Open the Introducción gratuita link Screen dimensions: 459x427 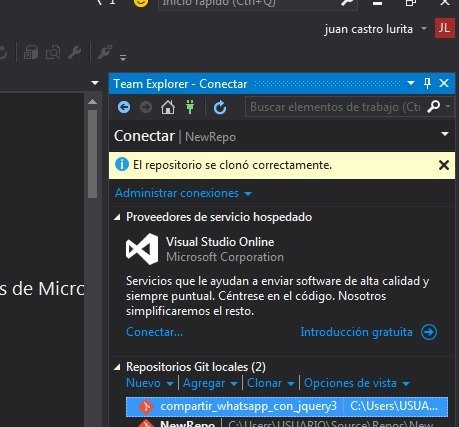tap(356, 332)
